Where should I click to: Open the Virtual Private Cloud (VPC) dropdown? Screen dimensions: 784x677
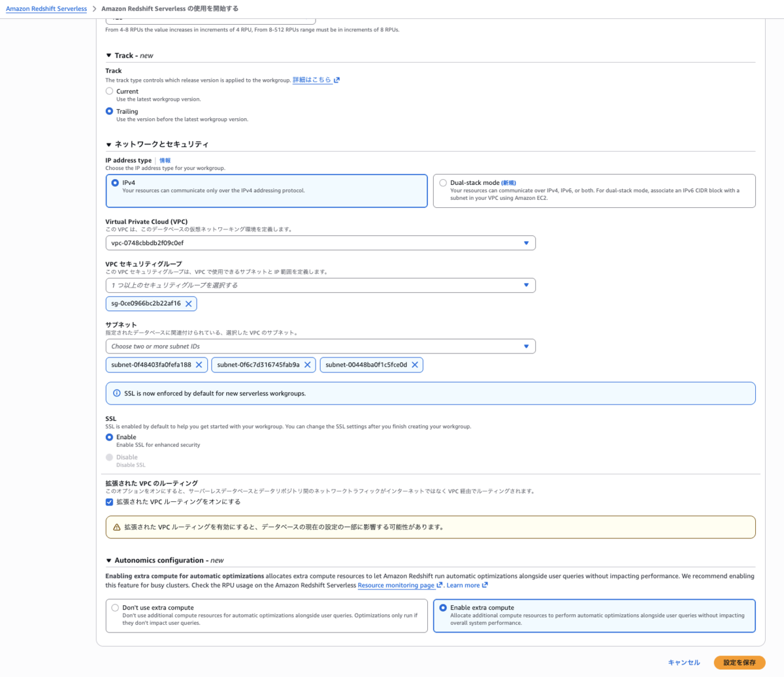pos(320,243)
